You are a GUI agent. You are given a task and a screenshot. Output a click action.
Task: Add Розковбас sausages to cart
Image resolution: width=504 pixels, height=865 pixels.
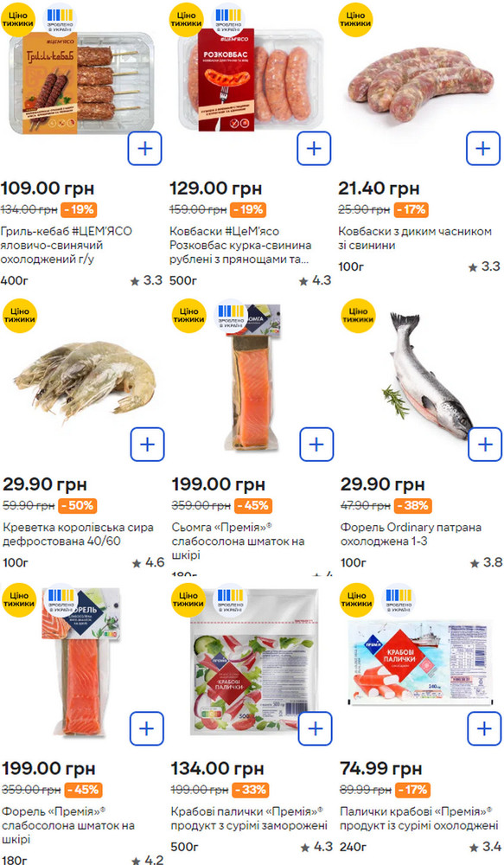[x=314, y=149]
